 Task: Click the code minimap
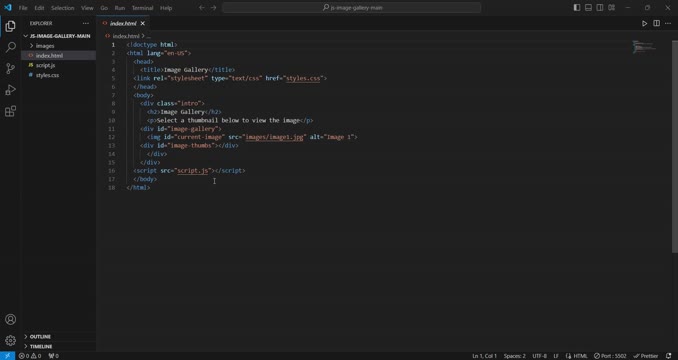(645, 47)
